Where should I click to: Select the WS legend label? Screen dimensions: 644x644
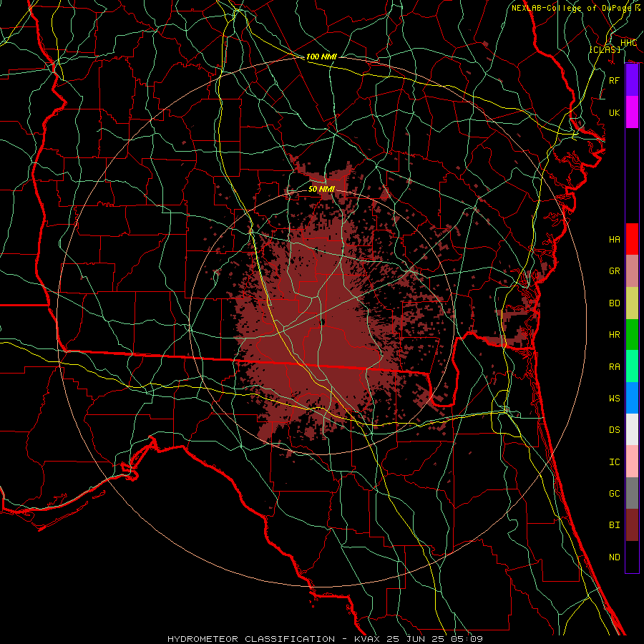(615, 398)
